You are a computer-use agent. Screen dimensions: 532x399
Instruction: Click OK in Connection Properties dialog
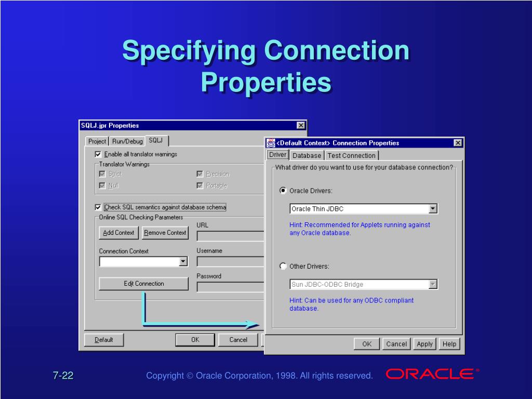(x=367, y=344)
